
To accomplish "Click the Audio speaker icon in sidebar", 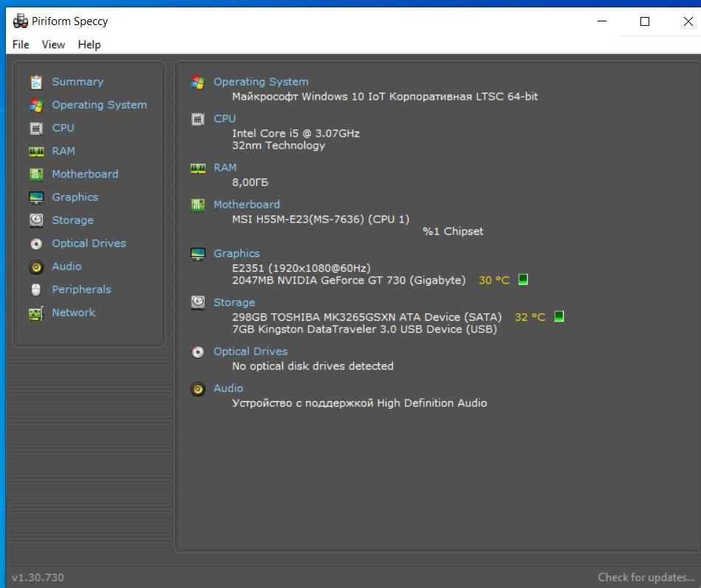I will pyautogui.click(x=36, y=267).
